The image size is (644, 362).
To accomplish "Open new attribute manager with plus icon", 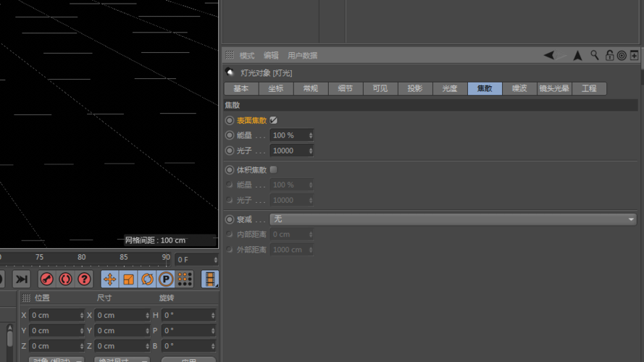I will click(635, 55).
